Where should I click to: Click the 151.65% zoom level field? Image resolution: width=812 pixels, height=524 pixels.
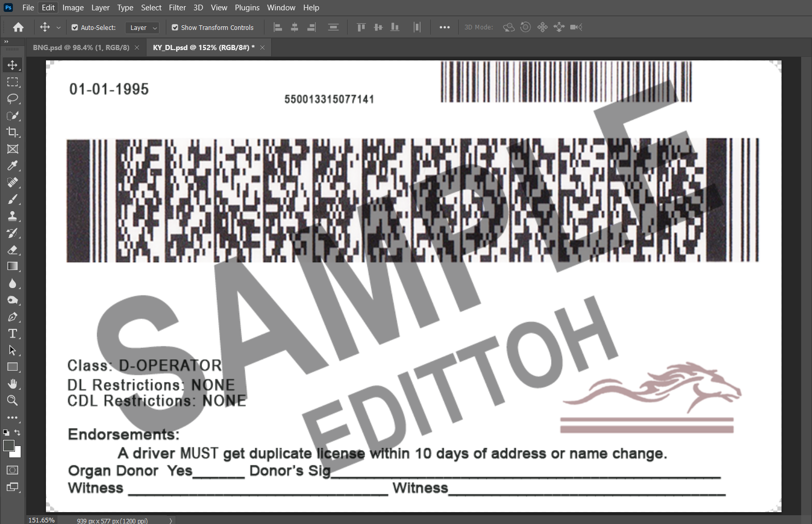[41, 520]
